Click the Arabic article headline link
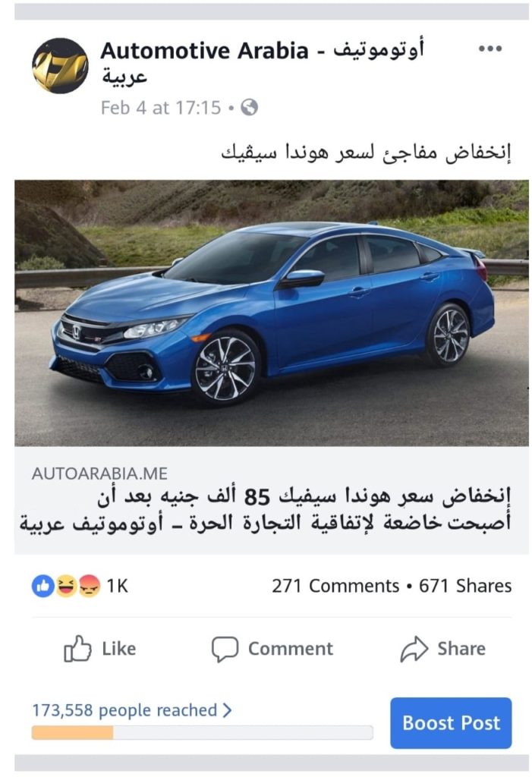The height and width of the screenshot is (777, 532). [x=266, y=510]
